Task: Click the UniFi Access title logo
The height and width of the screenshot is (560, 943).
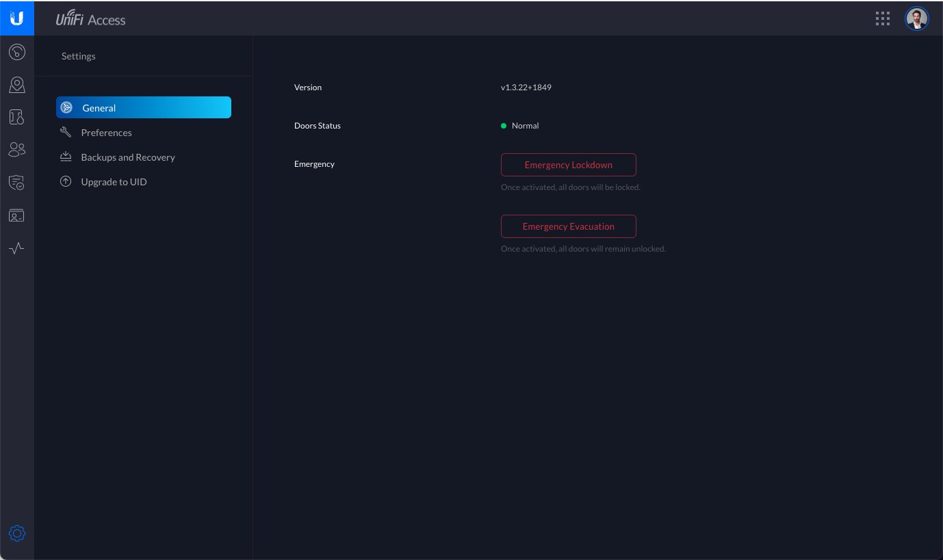Action: coord(90,18)
